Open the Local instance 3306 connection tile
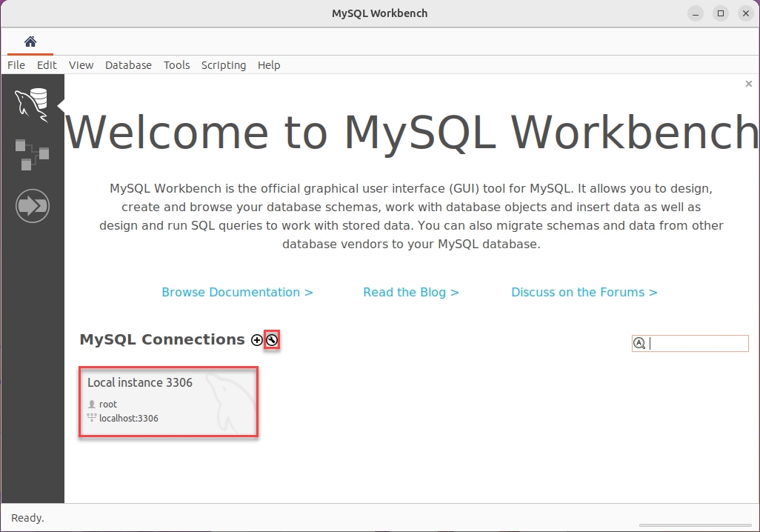760x532 pixels. point(168,401)
